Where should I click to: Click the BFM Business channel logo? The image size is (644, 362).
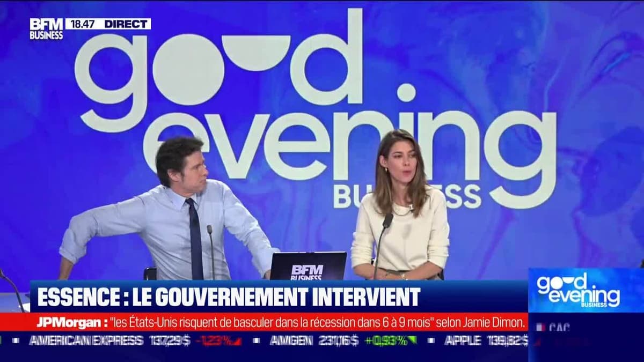pyautogui.click(x=46, y=29)
